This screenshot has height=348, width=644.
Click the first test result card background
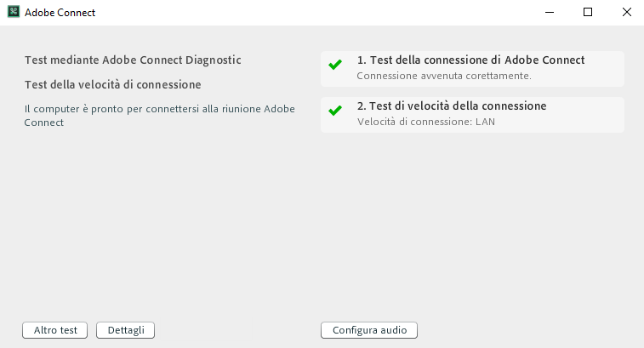[x=600, y=75]
